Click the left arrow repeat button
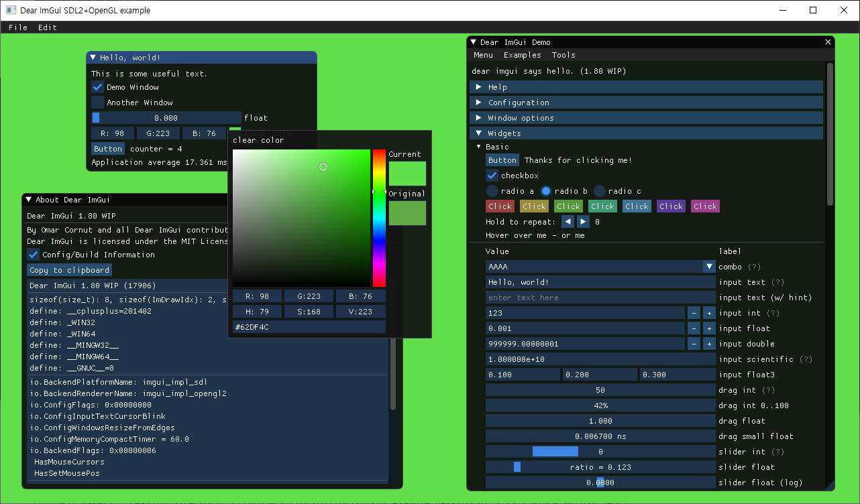 568,222
